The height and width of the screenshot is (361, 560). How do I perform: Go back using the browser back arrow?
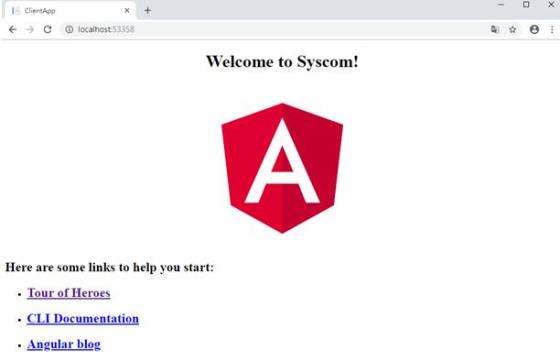coord(12,29)
